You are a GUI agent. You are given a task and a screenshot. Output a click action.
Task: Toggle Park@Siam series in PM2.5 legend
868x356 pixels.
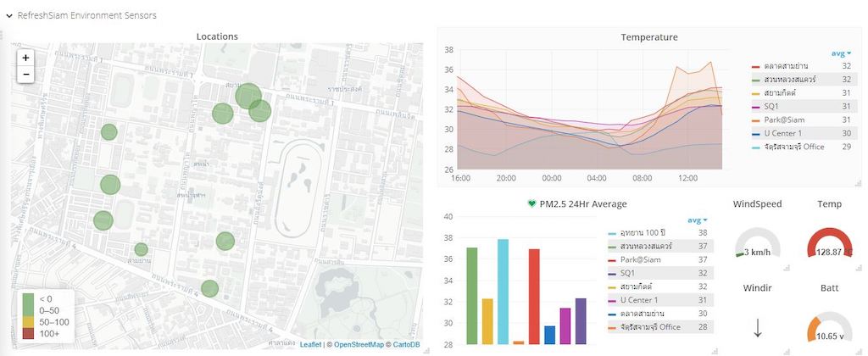tap(640, 259)
